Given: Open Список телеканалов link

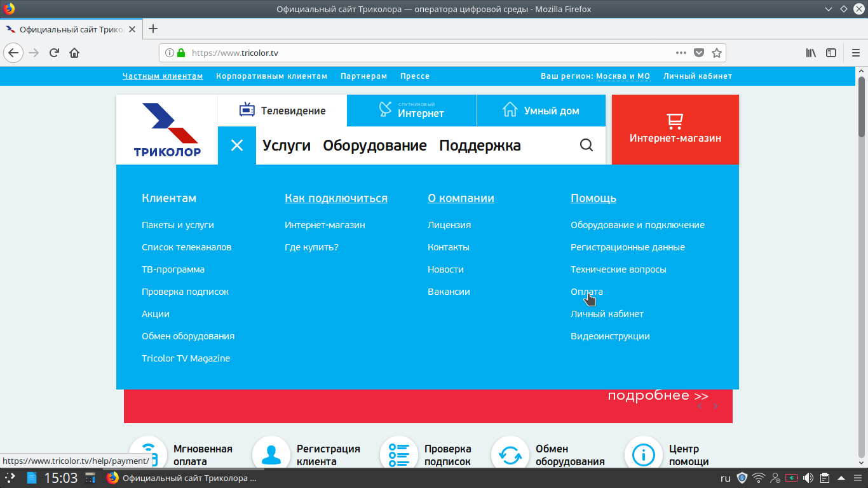Looking at the screenshot, I should click(186, 247).
